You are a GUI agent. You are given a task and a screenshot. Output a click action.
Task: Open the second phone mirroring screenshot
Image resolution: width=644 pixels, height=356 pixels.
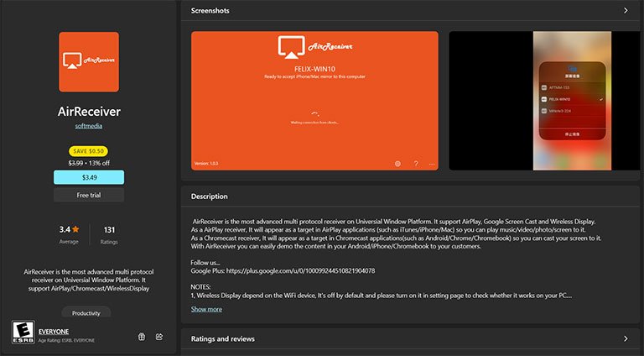[544, 101]
